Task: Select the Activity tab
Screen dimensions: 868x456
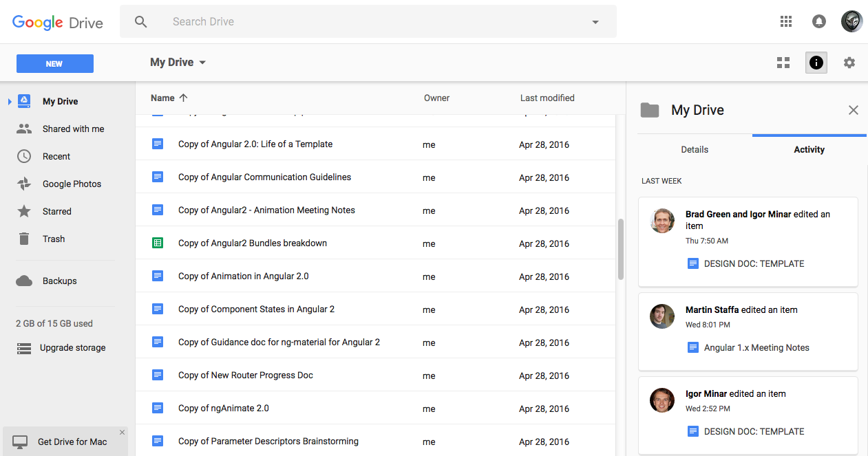Action: tap(809, 149)
